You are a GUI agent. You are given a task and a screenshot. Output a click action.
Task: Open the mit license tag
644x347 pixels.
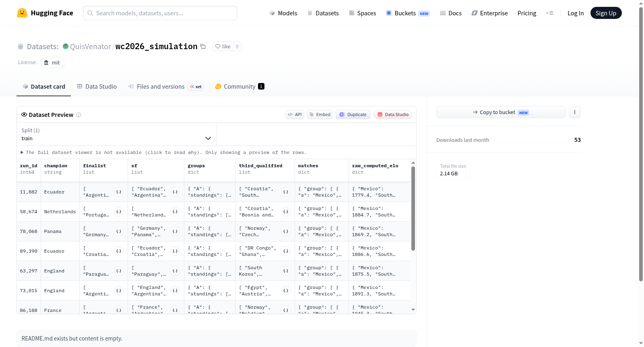pos(52,62)
